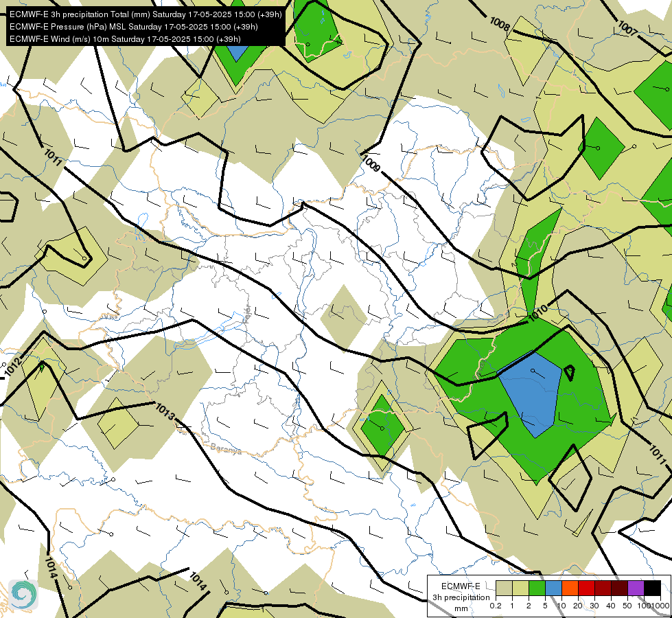Pick the orange 10–20 mm legend swatch
Image resolution: width=672 pixels, height=618 pixels.
[x=570, y=588]
